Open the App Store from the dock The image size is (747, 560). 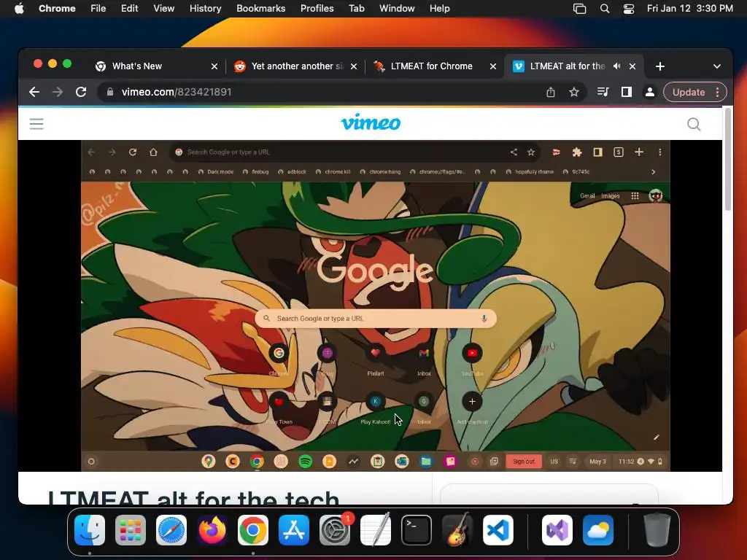294,530
